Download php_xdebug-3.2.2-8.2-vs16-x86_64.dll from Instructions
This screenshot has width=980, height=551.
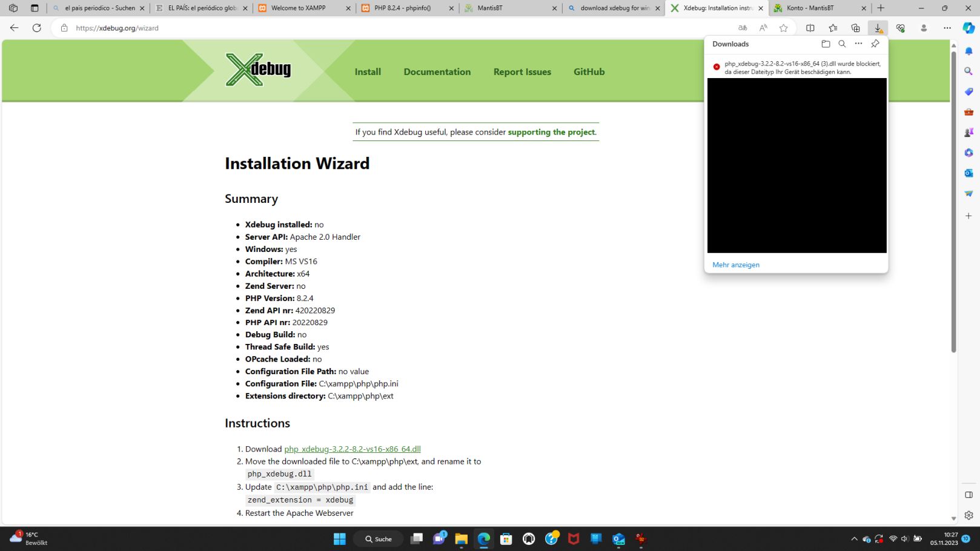pos(353,449)
